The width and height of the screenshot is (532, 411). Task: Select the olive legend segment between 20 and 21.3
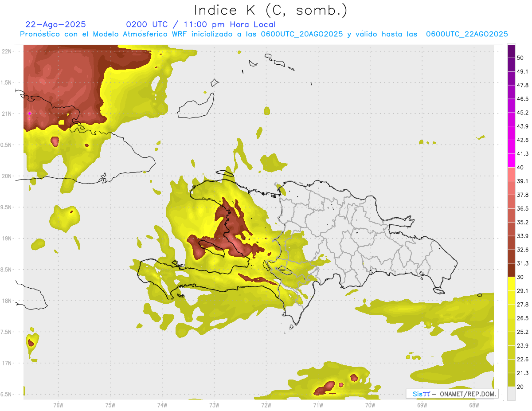point(512,380)
